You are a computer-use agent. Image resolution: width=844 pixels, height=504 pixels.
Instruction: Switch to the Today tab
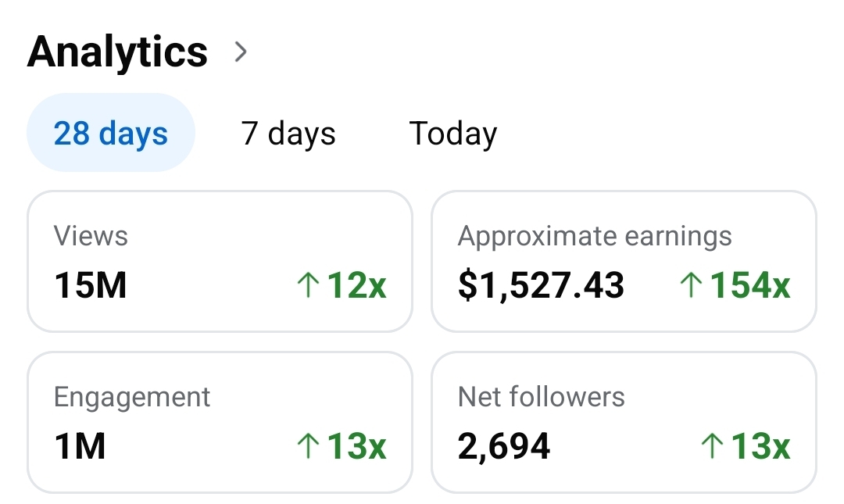pos(453,133)
